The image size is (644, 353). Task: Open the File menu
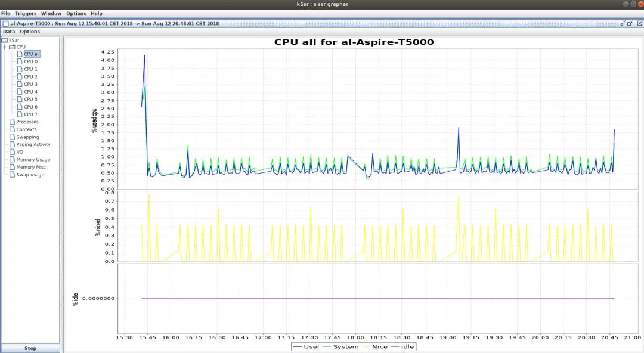click(x=6, y=13)
